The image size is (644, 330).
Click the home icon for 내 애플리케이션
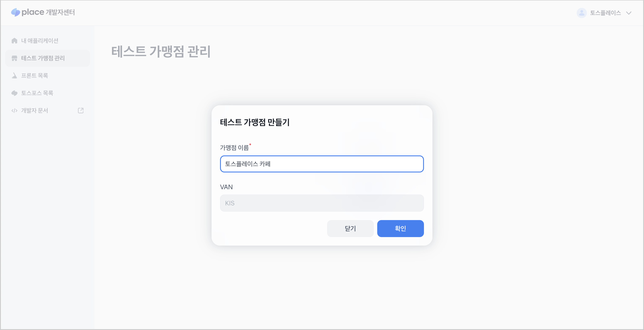(x=14, y=41)
